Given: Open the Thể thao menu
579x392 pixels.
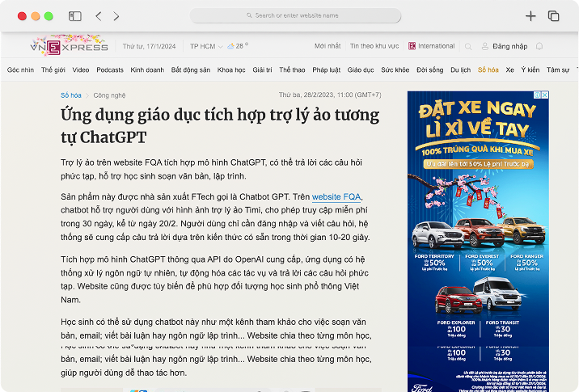Looking at the screenshot, I should click(x=292, y=70).
